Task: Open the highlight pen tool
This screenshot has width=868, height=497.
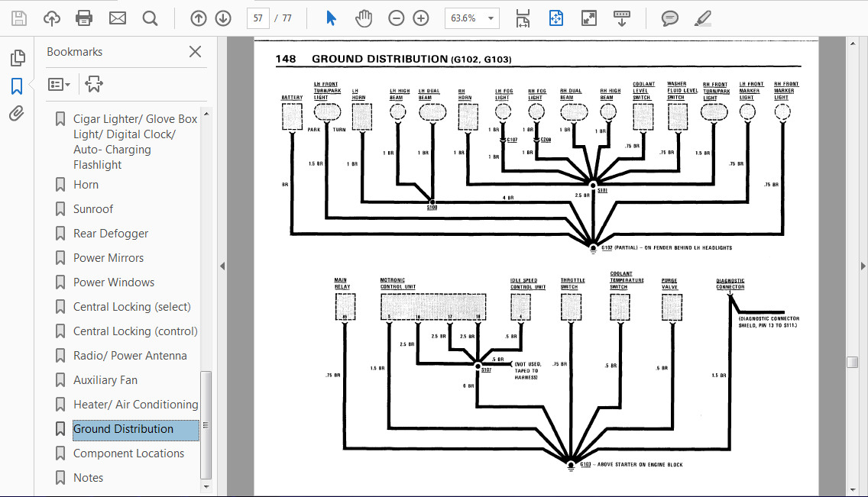Action: pos(702,18)
